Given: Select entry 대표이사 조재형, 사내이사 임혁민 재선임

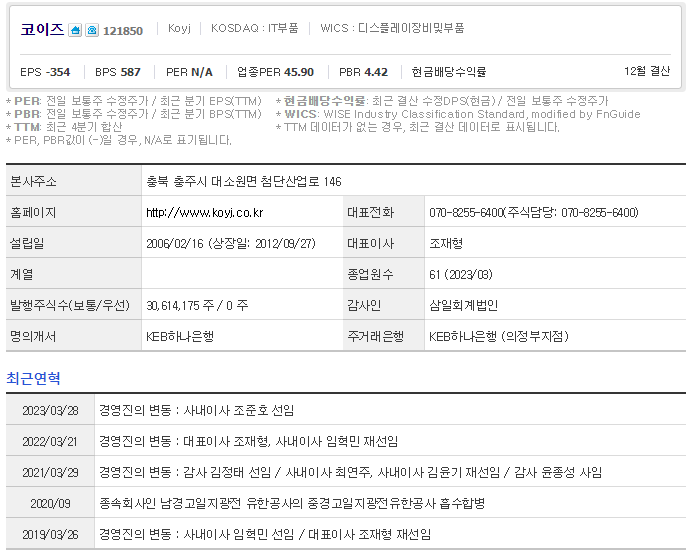Looking at the screenshot, I should pyautogui.click(x=290, y=441).
